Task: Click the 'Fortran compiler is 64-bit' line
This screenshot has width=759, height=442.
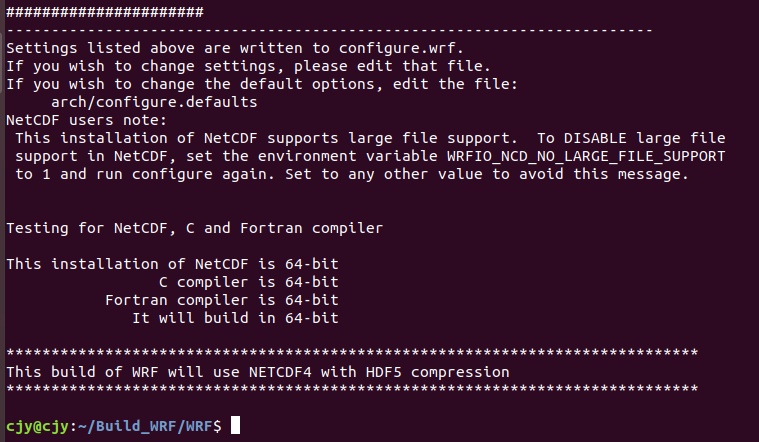Action: (x=221, y=300)
